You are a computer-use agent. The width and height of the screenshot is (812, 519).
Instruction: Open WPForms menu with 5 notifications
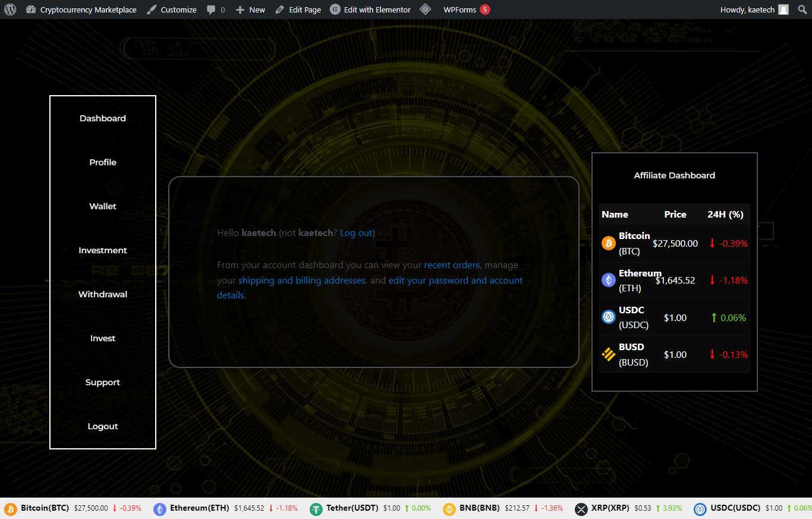point(467,10)
